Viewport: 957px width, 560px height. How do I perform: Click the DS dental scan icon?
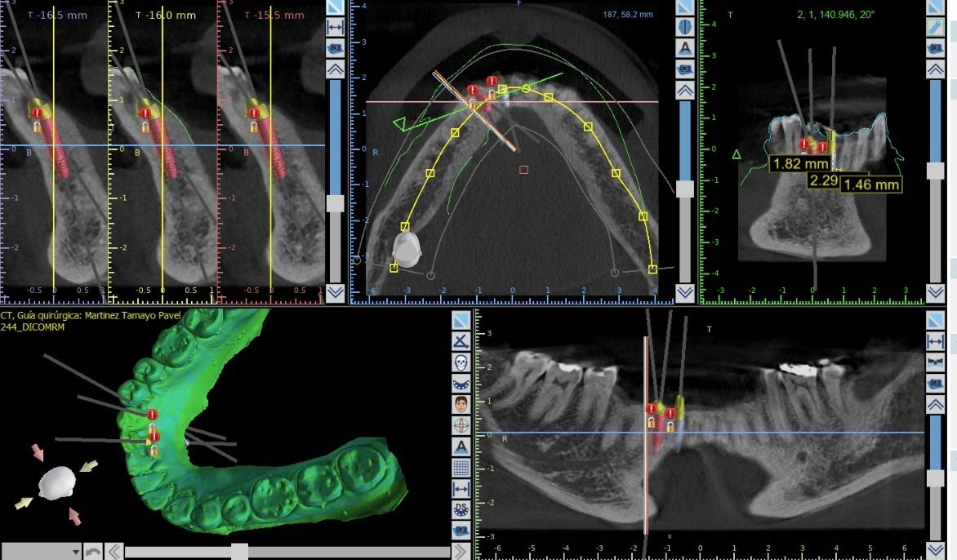tap(461, 510)
